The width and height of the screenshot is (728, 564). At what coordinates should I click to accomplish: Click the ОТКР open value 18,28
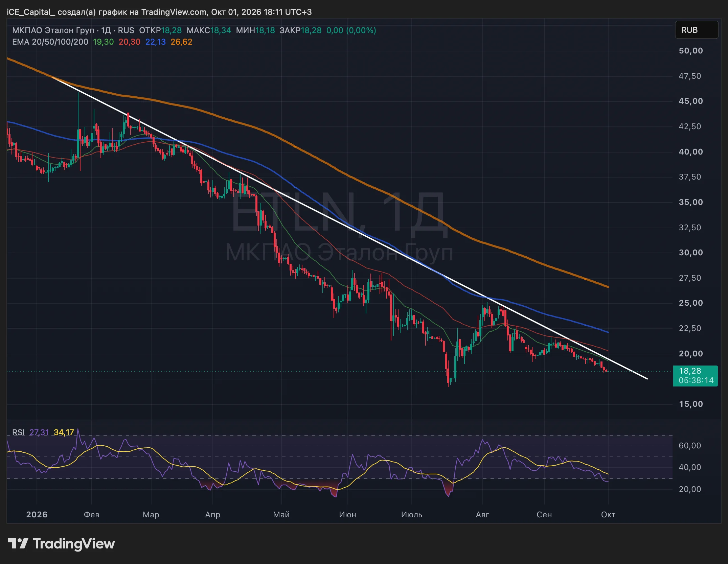click(x=172, y=30)
